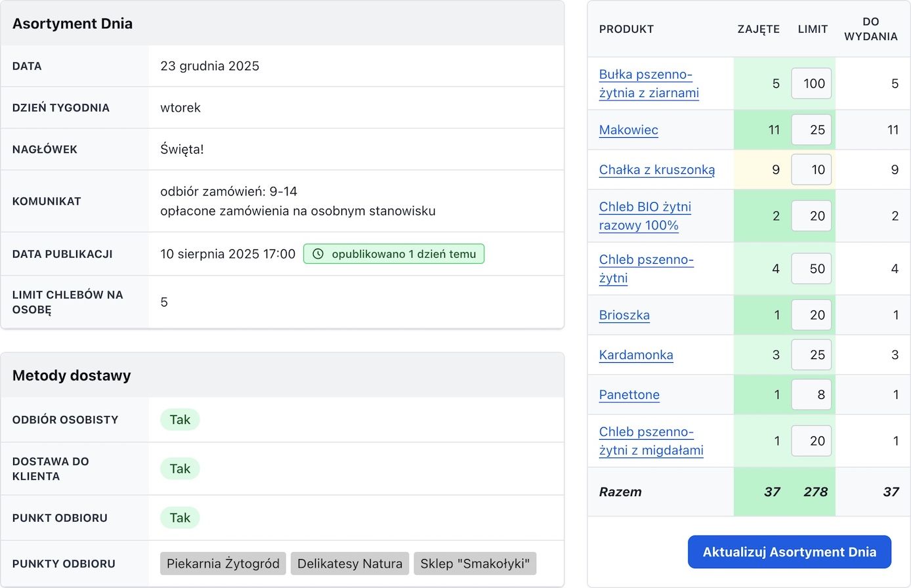The image size is (911, 588).
Task: Click the Piekarnia Żytogród pickup point tag
Action: click(x=222, y=564)
